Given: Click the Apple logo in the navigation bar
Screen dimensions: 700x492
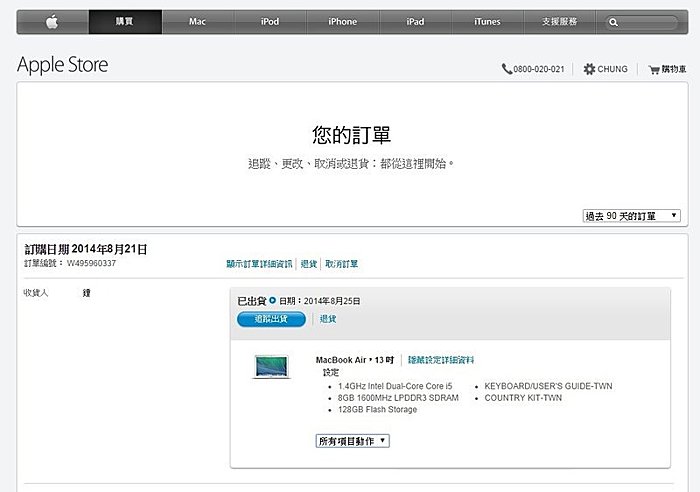Looking at the screenshot, I should click(52, 21).
